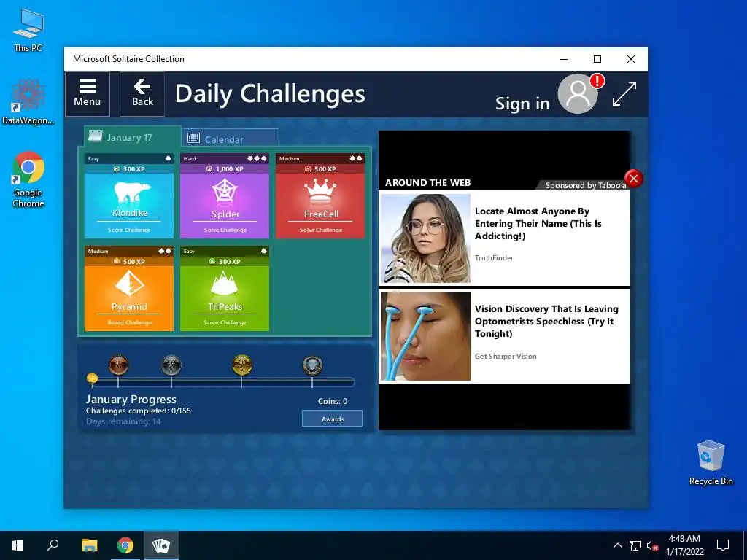Screen dimensions: 747x560
Task: Open the Pyramid daily challenge tile
Action: pos(129,288)
